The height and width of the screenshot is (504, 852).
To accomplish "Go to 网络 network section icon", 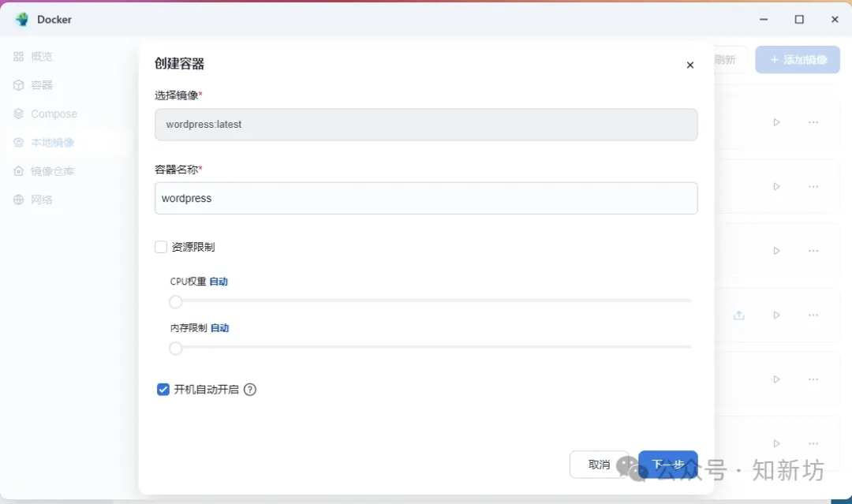I will pyautogui.click(x=19, y=200).
